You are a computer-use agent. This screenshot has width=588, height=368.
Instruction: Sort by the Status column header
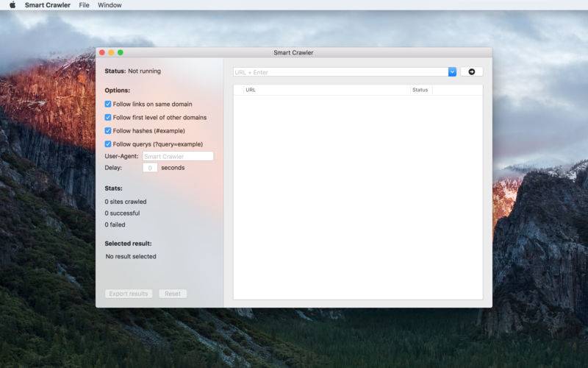420,90
